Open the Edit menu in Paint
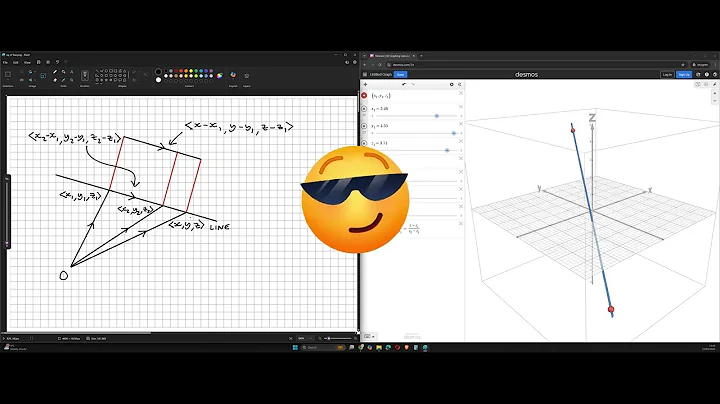The height and width of the screenshot is (404, 720). (16, 62)
